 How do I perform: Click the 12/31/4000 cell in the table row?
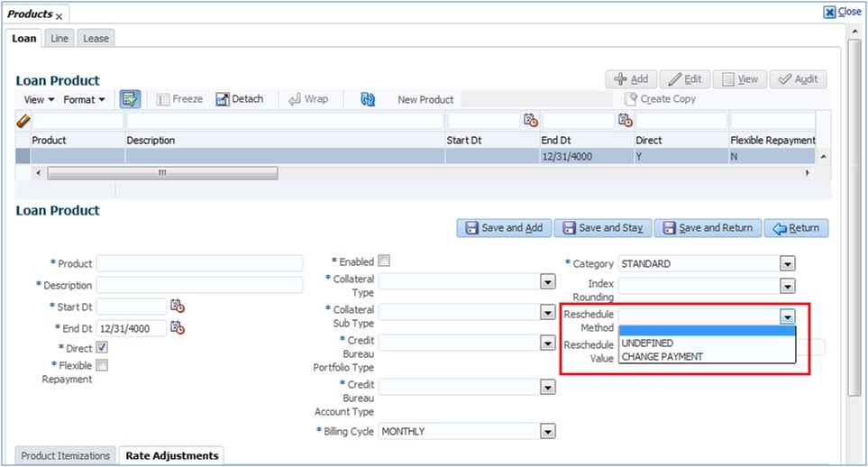[587, 156]
